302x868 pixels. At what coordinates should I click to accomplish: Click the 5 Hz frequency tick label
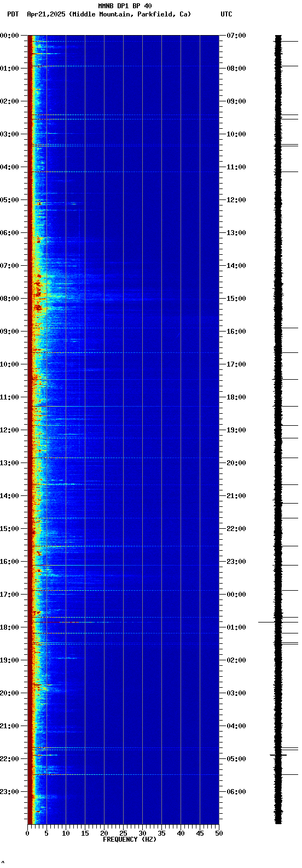[x=47, y=833]
